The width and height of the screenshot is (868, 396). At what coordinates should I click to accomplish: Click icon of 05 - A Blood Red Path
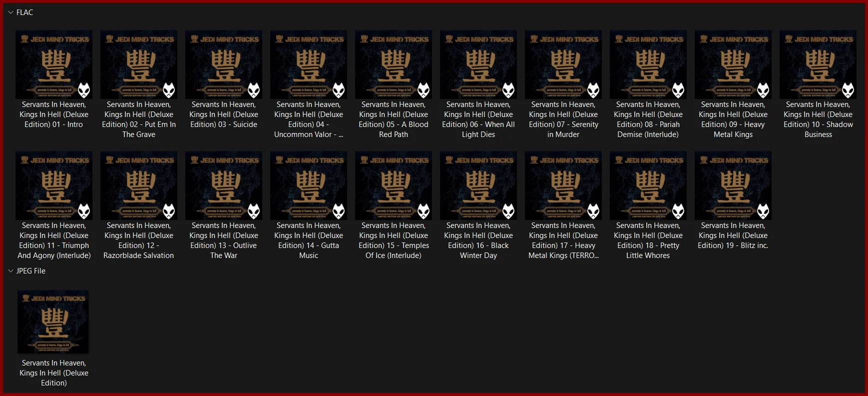[x=394, y=64]
